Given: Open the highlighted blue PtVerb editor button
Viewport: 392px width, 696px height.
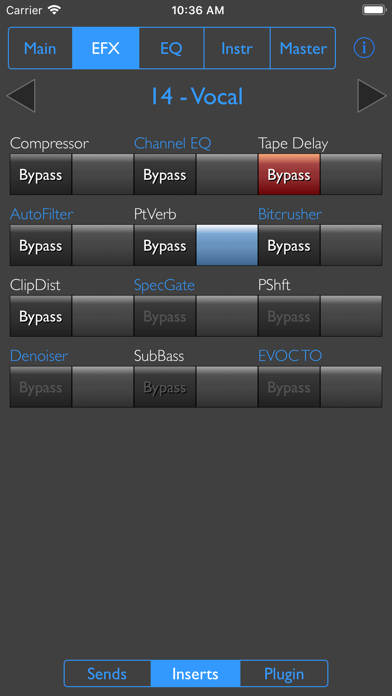Looking at the screenshot, I should 227,245.
